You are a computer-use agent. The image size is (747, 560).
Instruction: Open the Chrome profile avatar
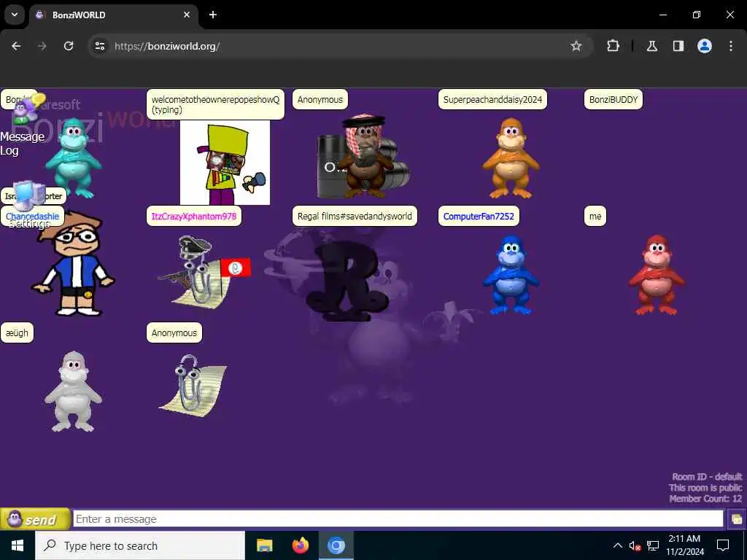(x=705, y=46)
